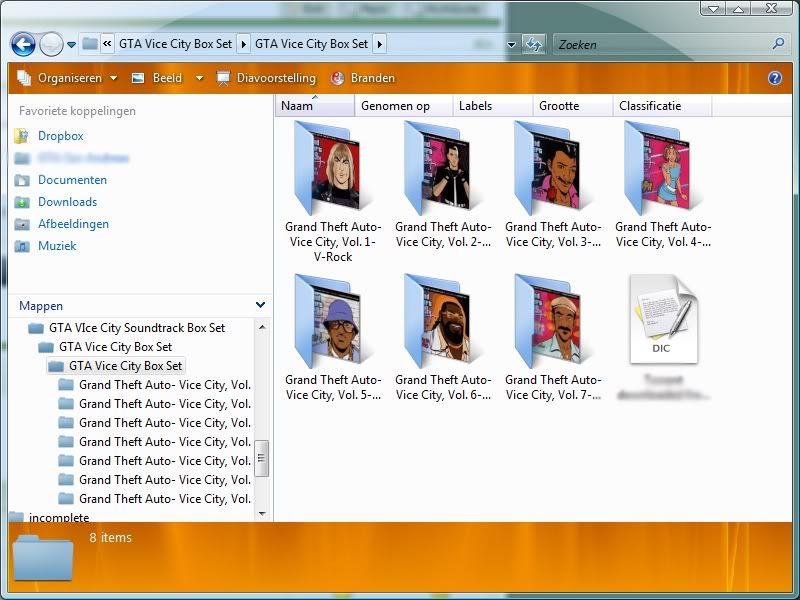Click the folder tree scroll up arrow
800x600 pixels.
click(262, 327)
